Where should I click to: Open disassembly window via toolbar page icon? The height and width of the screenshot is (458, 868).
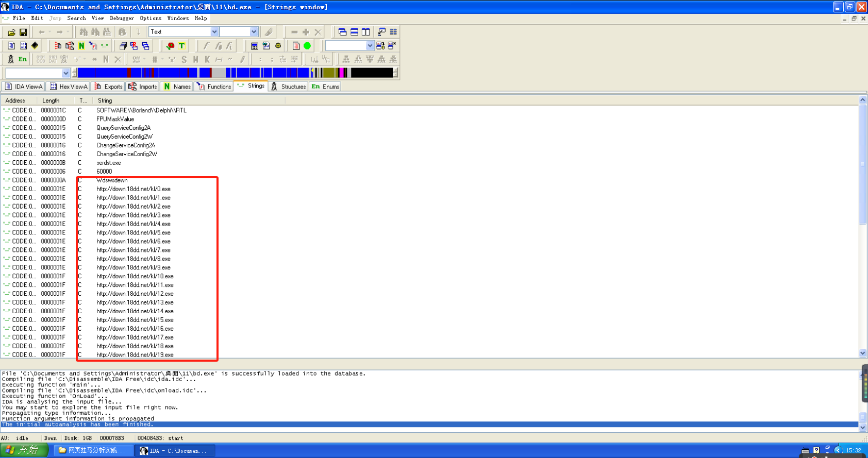[11, 46]
